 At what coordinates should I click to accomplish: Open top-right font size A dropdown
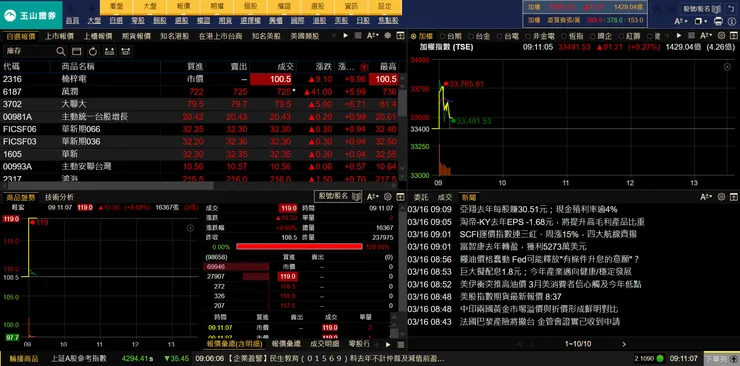[x=681, y=21]
